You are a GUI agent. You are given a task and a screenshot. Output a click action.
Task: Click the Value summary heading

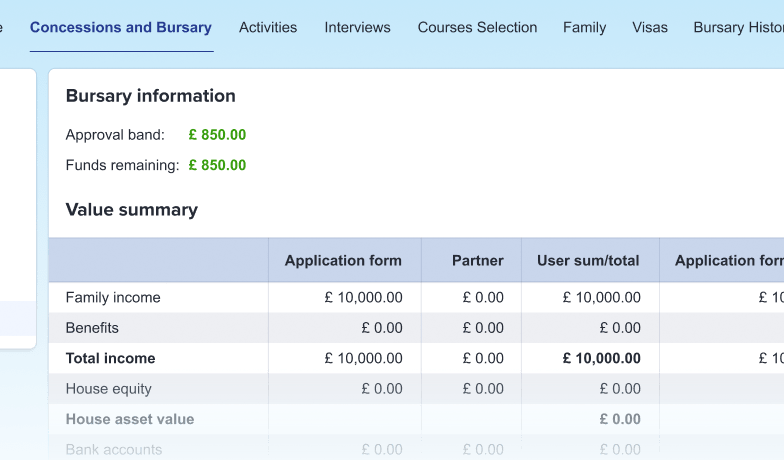click(132, 210)
